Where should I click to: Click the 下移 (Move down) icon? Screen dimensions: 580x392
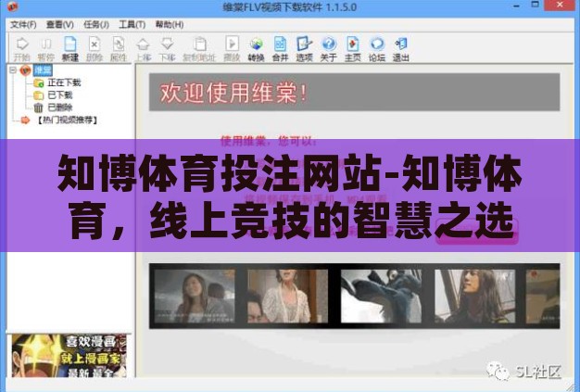click(167, 48)
